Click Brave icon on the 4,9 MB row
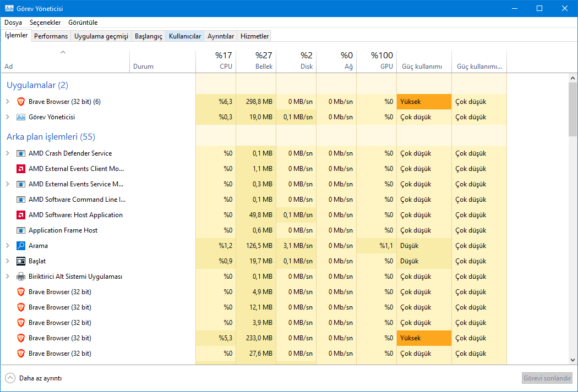Screen dimensions: 578x392 (x=21, y=292)
